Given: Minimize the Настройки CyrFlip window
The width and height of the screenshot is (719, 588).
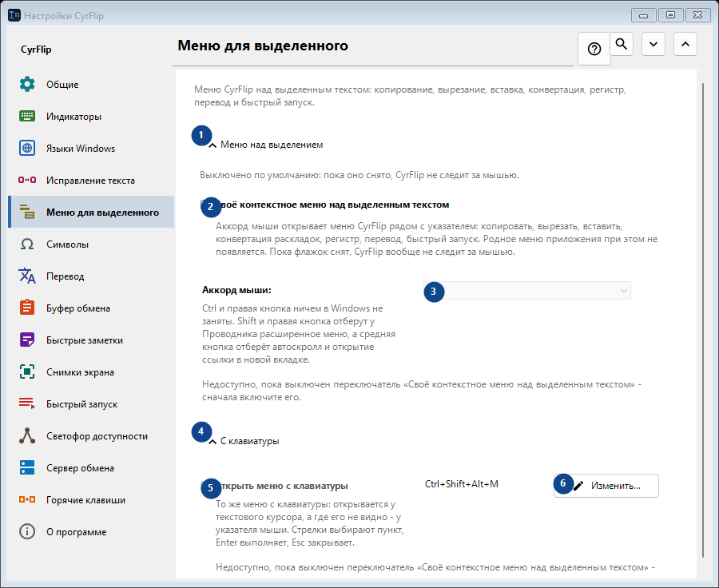Looking at the screenshot, I should (x=644, y=15).
